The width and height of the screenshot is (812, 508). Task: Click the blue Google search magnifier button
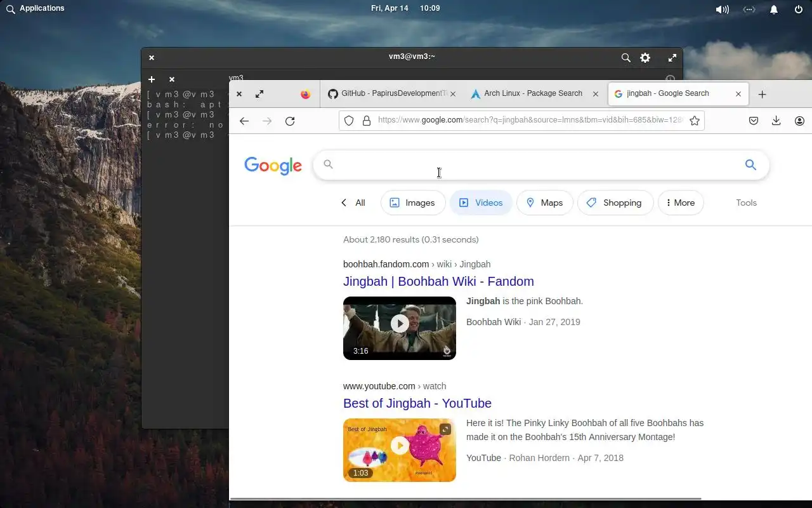750,165
